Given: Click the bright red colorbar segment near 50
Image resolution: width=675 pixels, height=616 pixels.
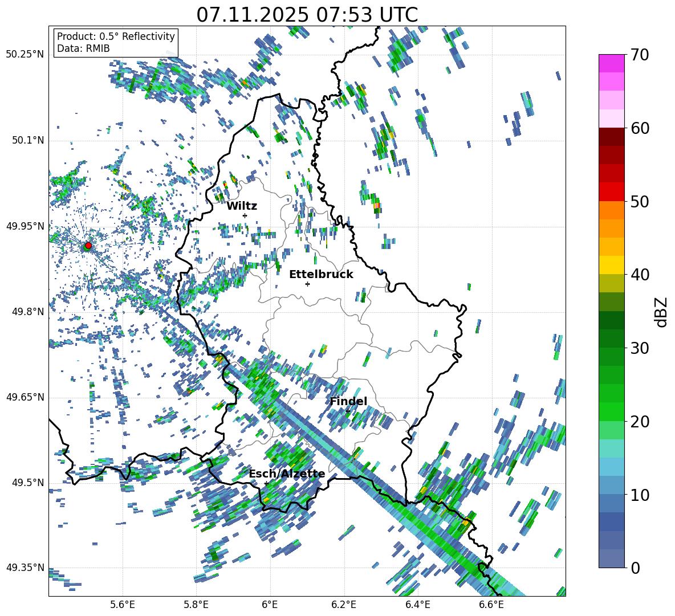Looking at the screenshot, I should tap(611, 192).
